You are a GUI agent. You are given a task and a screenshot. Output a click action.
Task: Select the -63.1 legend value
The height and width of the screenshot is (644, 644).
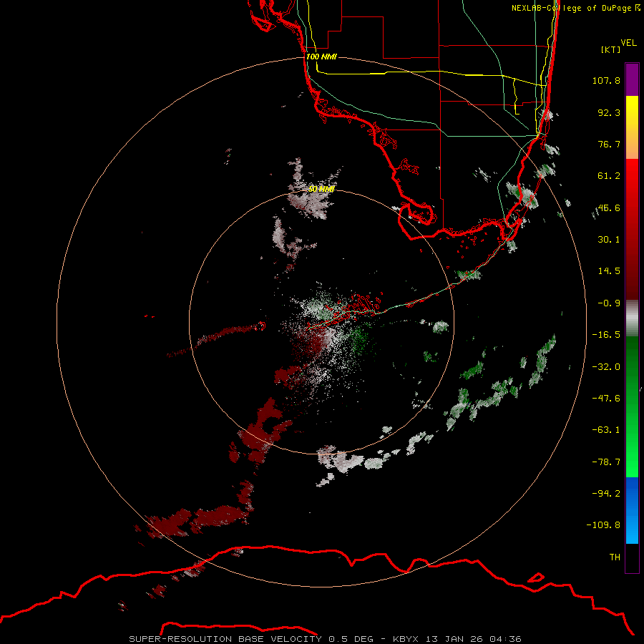(x=606, y=430)
